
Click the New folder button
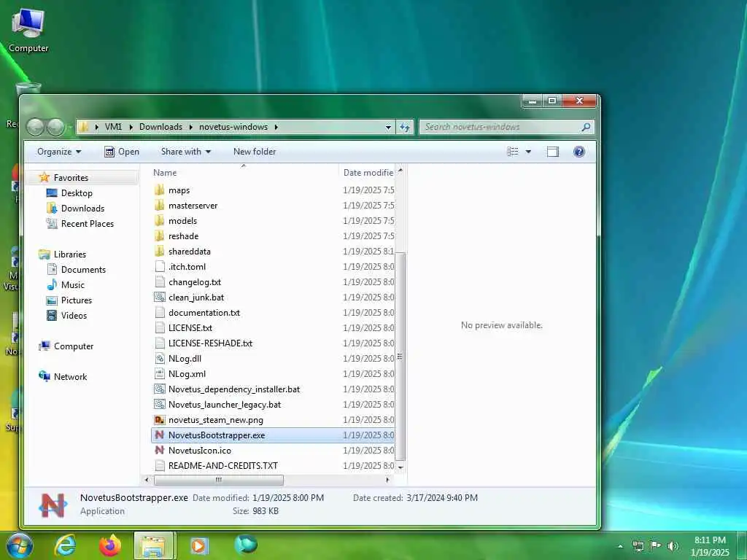click(x=255, y=152)
